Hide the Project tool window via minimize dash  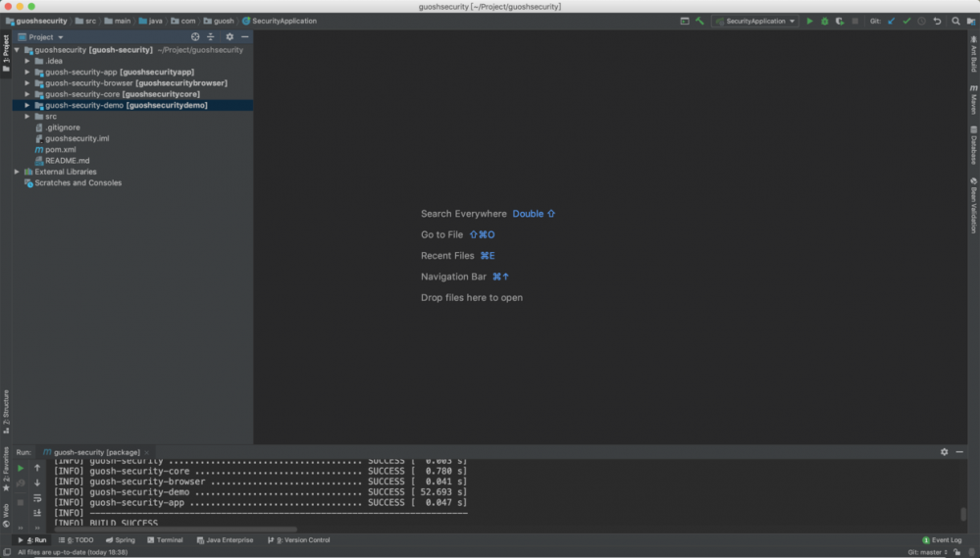tap(245, 37)
